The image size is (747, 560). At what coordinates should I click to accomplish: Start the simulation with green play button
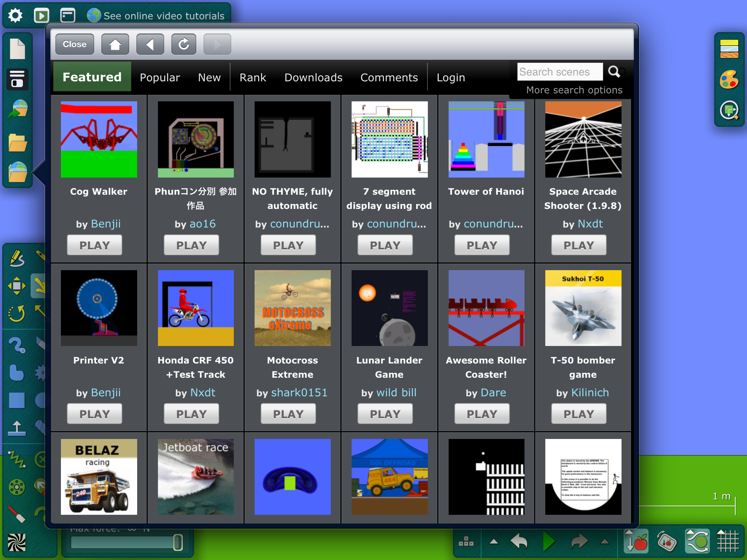point(549,542)
